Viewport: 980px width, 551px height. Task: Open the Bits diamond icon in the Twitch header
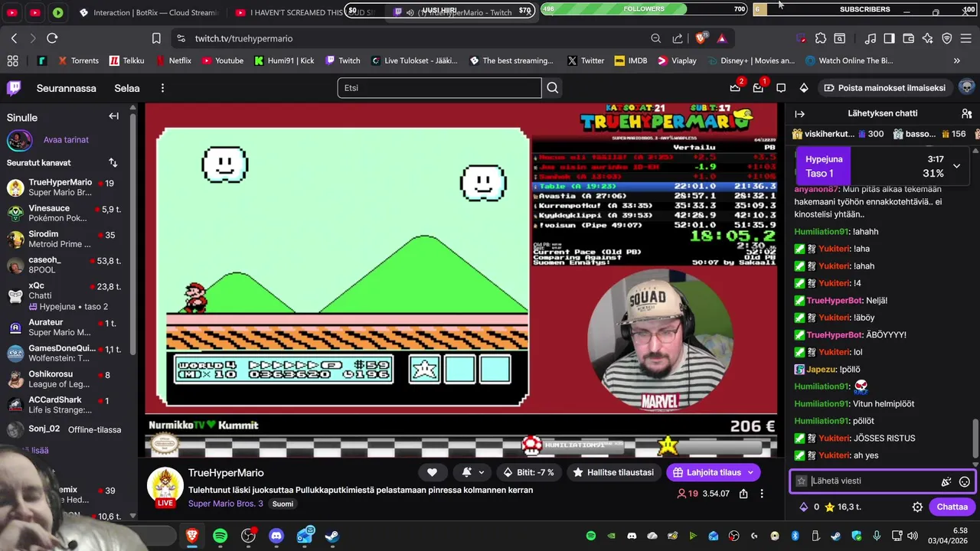coord(804,88)
